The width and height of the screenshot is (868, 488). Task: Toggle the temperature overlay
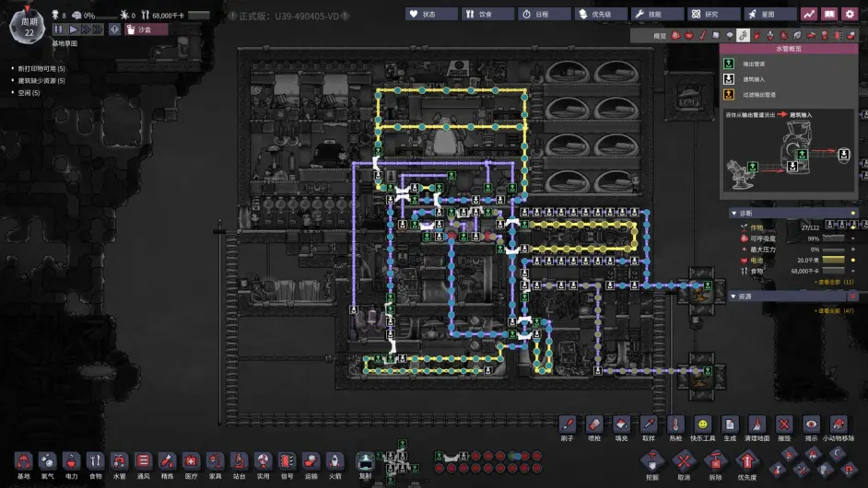(702, 35)
